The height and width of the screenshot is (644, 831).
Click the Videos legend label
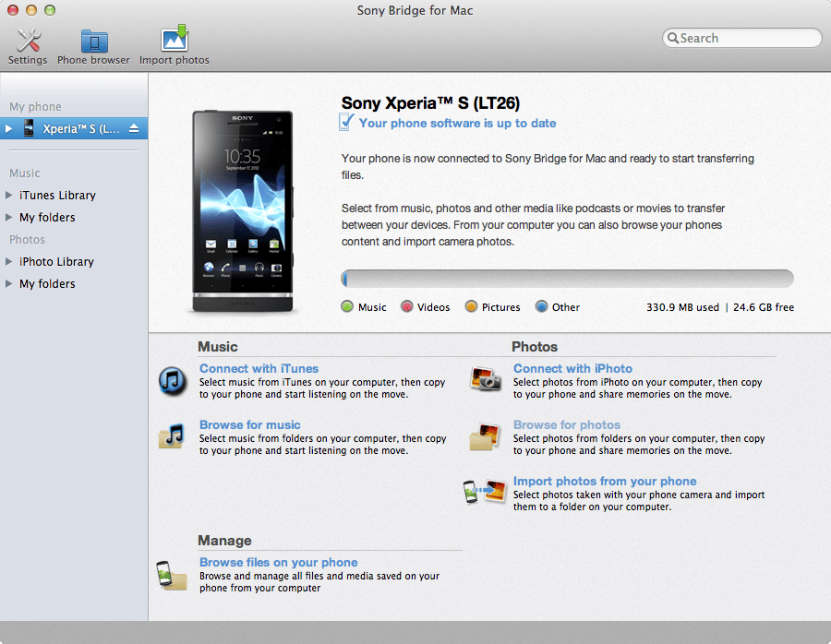(433, 307)
